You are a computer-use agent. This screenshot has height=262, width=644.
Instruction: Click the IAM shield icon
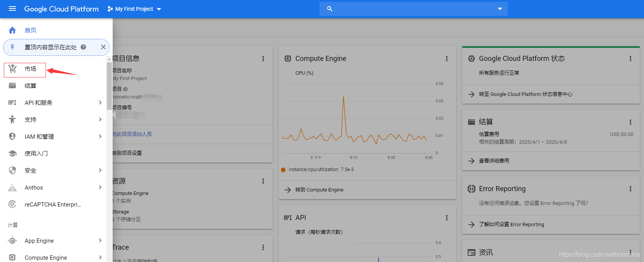[12, 136]
